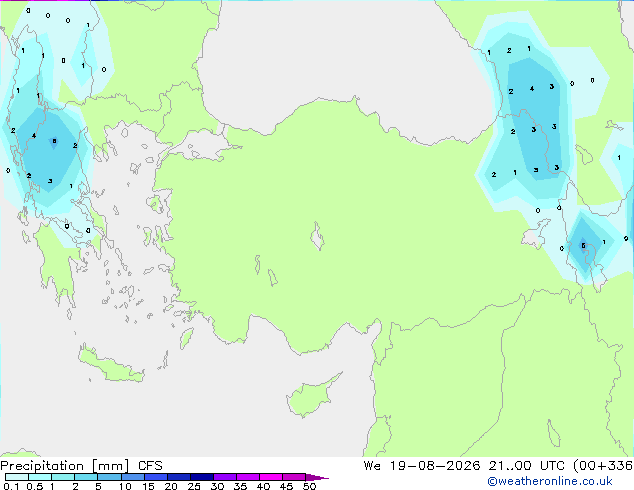Viewport: 634px width, 490px height.
Task: Click the 'CFS' model label
Action: 150,466
